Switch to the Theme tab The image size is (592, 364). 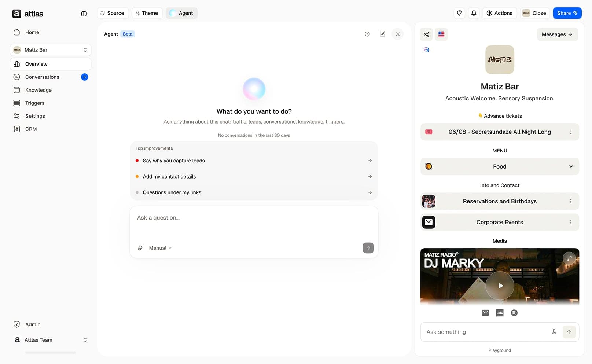click(x=147, y=13)
